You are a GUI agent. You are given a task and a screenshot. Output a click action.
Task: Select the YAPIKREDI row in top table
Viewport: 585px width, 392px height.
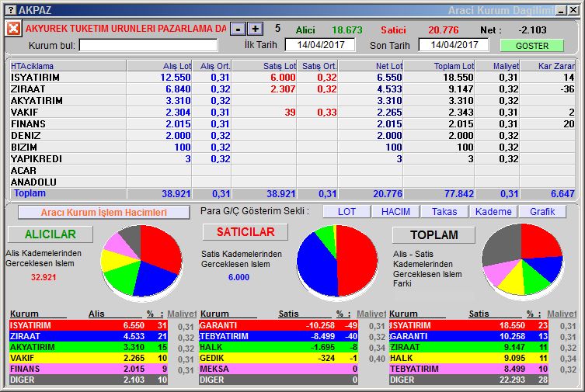[292, 158]
